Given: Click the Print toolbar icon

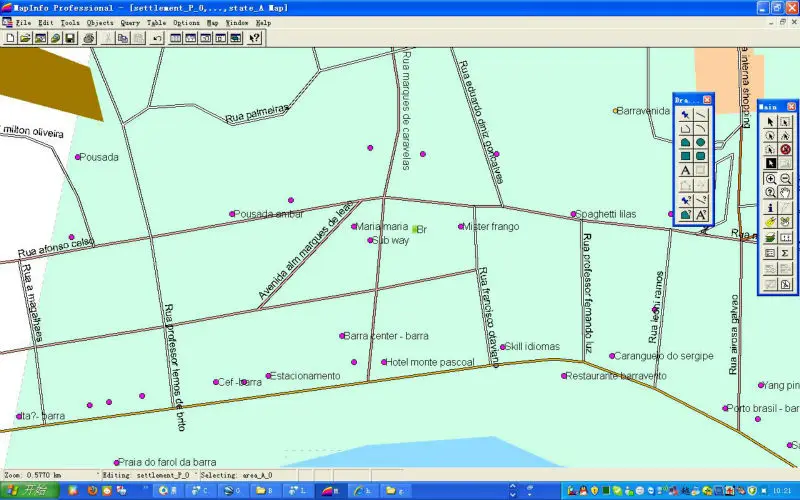Looking at the screenshot, I should pos(88,38).
